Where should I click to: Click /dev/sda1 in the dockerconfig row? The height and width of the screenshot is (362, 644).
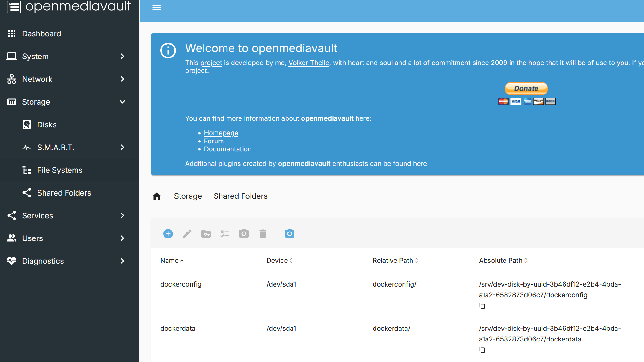click(281, 284)
